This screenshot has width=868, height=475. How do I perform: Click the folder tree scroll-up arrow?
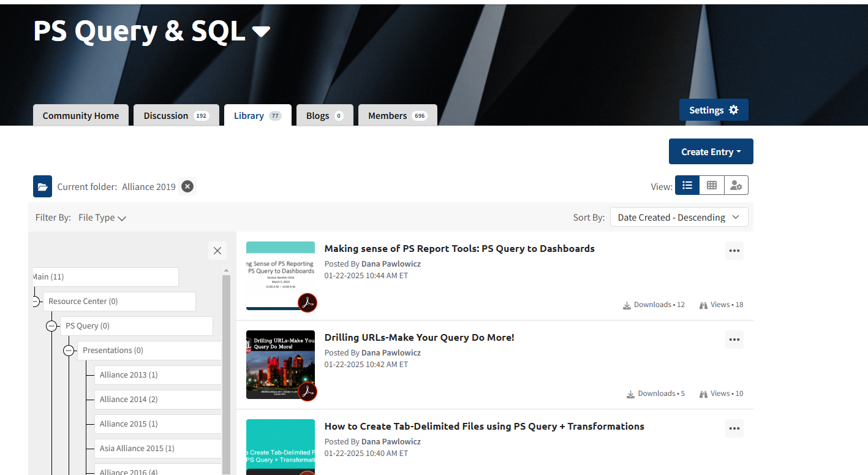point(226,270)
